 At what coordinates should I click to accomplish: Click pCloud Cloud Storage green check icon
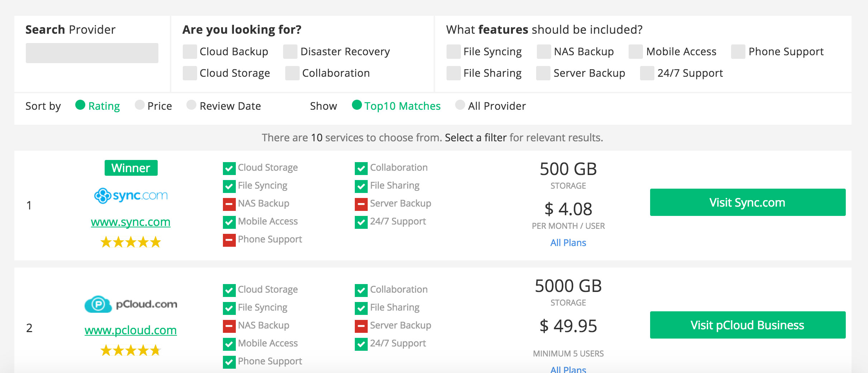point(229,290)
